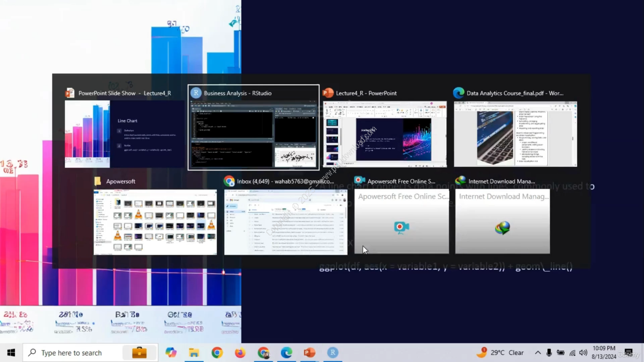Open the Lecture4_R PowerPoint editor thumbnail

384,134
